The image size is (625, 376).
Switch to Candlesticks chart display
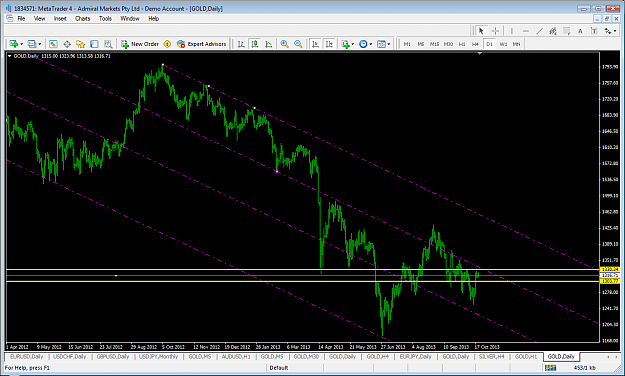tap(255, 44)
